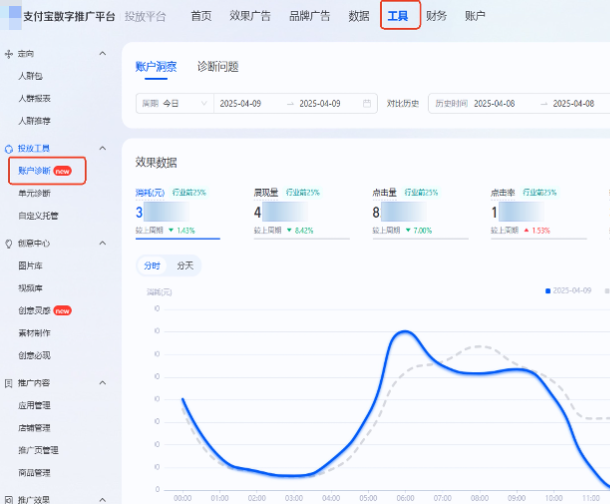Viewport: 610px width, 504px height.
Task: Open 创意必现 in the sidebar
Action: tap(35, 355)
